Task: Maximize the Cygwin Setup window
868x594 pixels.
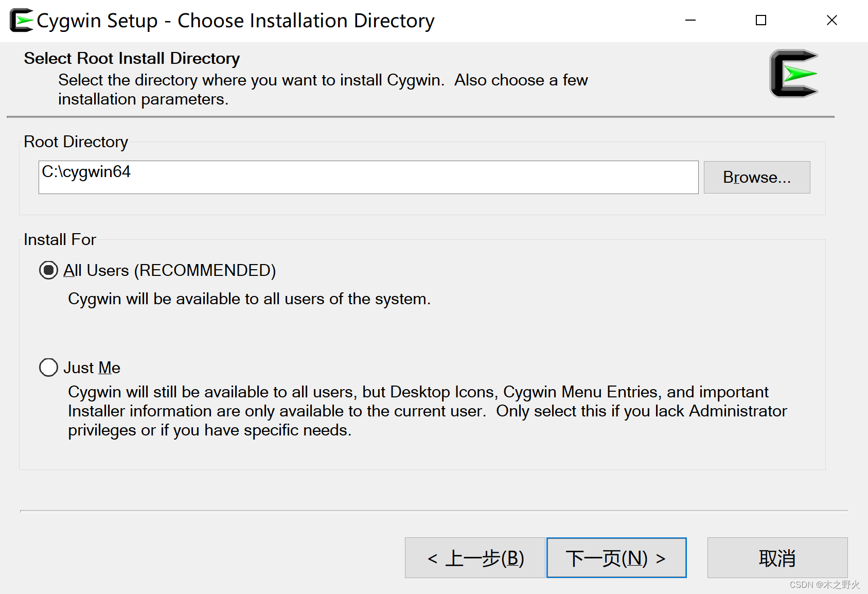Action: tap(761, 21)
